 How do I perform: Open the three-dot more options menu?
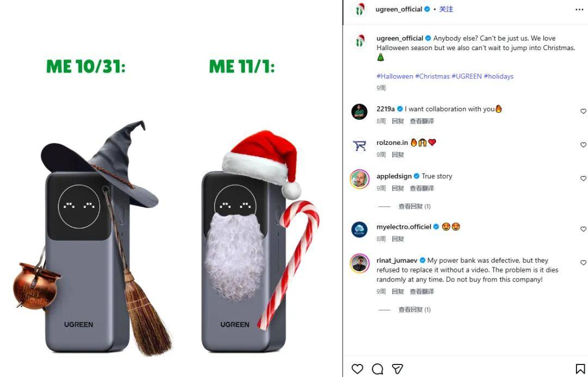point(579,10)
